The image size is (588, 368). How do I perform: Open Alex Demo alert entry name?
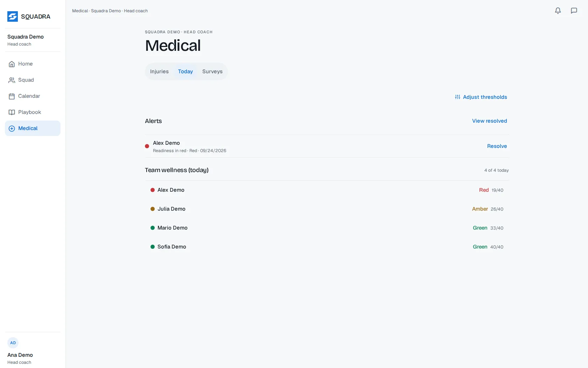click(x=166, y=143)
